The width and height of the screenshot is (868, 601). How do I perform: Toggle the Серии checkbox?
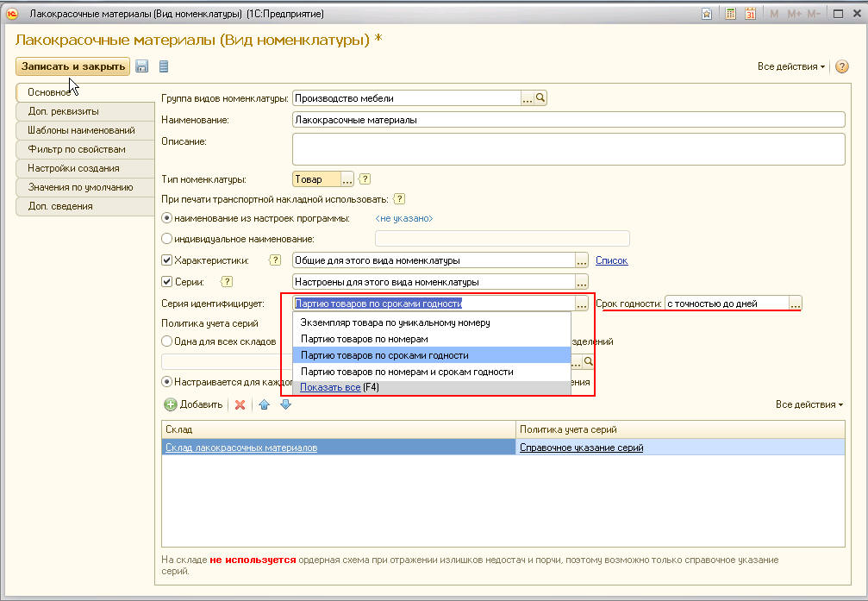click(166, 281)
